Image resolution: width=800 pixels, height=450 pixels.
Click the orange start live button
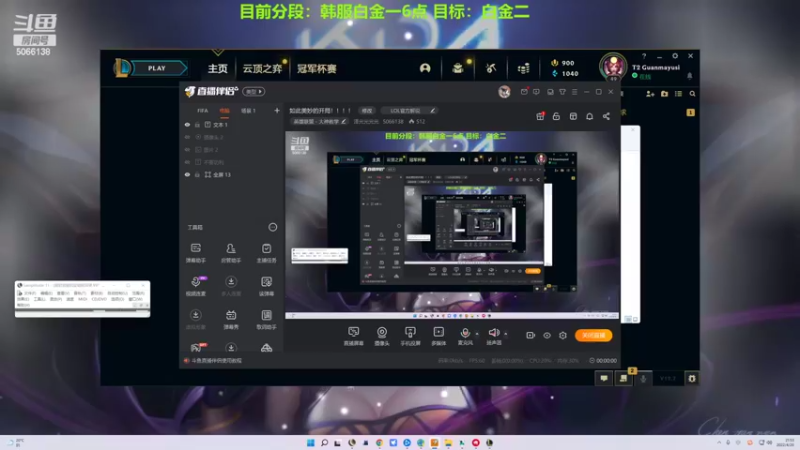point(593,335)
